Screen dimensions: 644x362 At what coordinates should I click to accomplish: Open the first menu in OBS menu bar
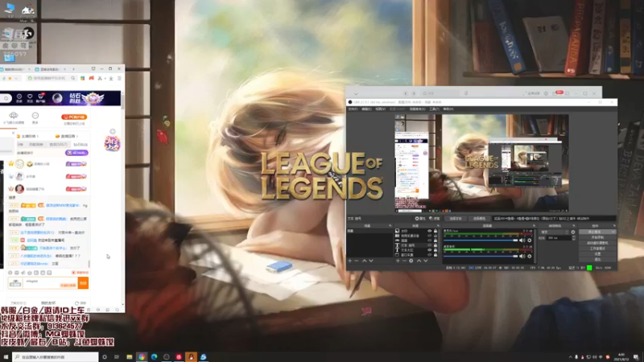pyautogui.click(x=353, y=109)
